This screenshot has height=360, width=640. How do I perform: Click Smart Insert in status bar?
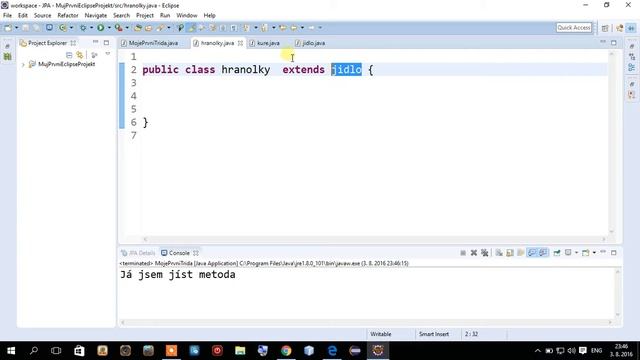pyautogui.click(x=434, y=334)
